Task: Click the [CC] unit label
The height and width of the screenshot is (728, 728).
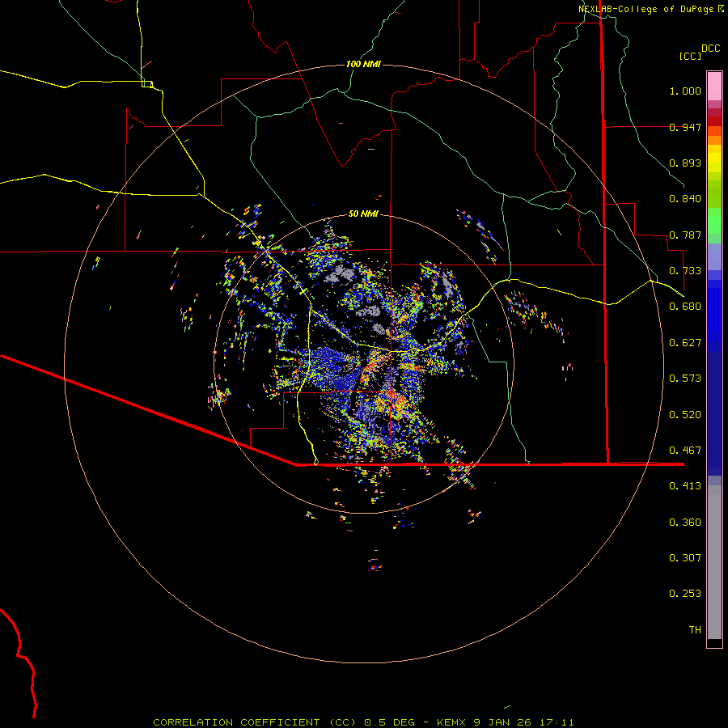Action: (691, 56)
